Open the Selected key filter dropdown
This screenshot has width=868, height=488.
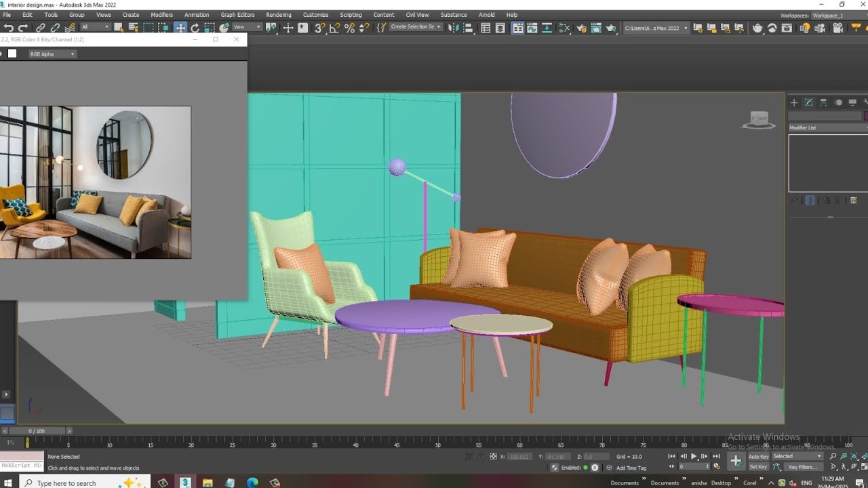click(797, 456)
